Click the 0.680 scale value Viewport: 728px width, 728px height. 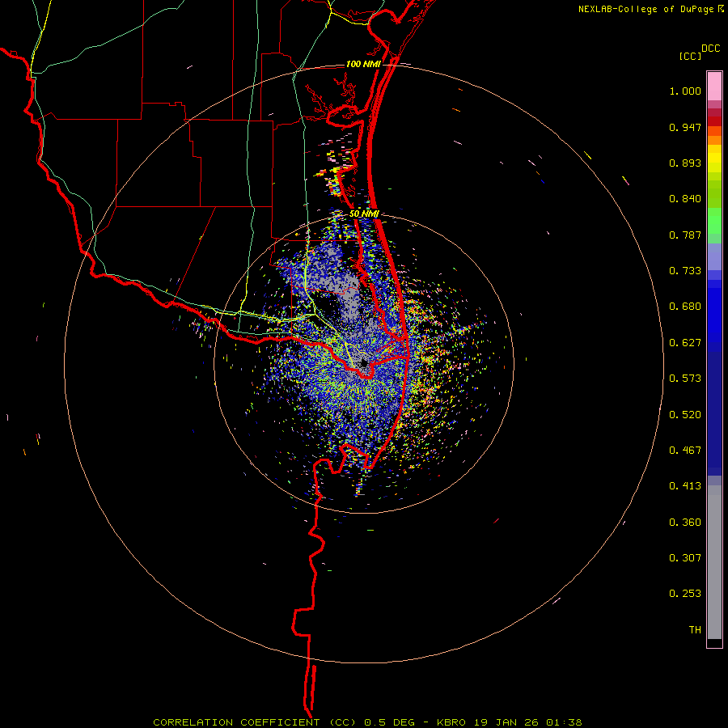(x=685, y=307)
